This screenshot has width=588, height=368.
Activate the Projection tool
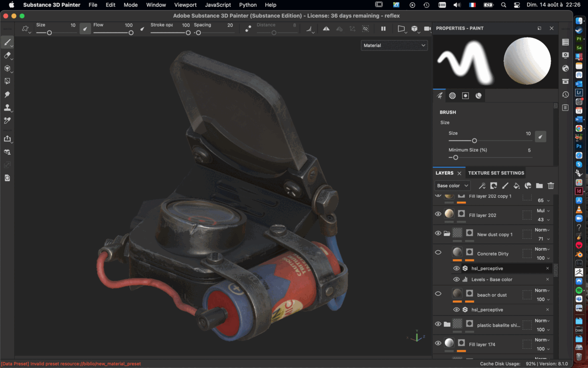[7, 69]
